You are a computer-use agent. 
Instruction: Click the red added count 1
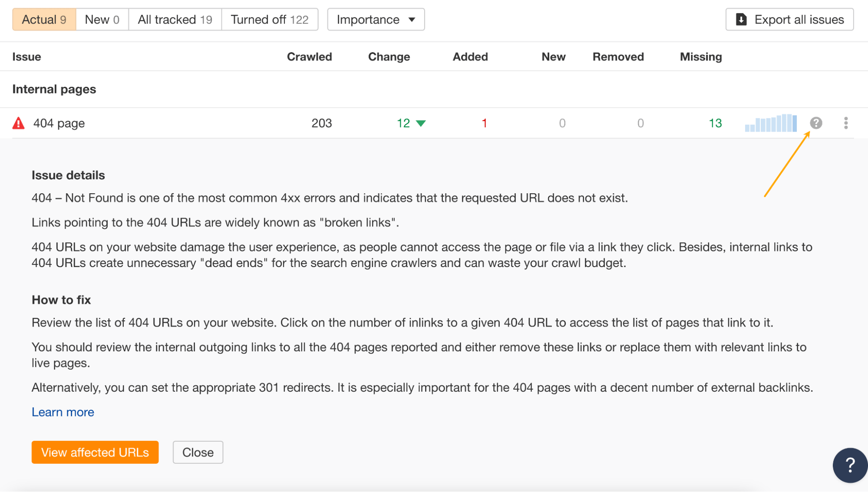(x=484, y=123)
